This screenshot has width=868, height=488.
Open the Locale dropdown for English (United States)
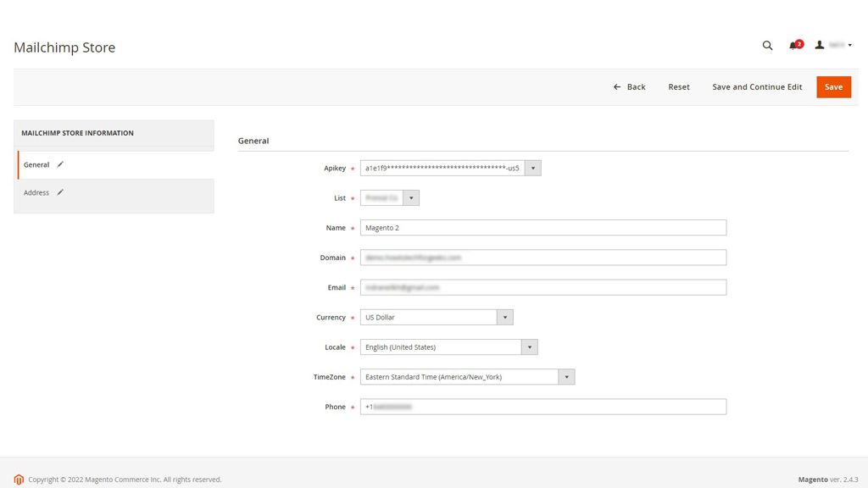529,347
